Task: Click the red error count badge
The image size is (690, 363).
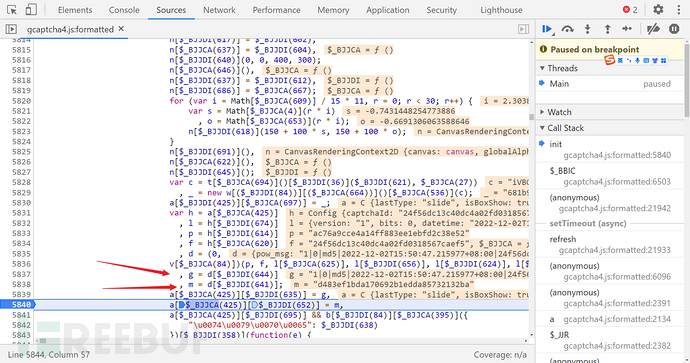Action: tap(630, 10)
